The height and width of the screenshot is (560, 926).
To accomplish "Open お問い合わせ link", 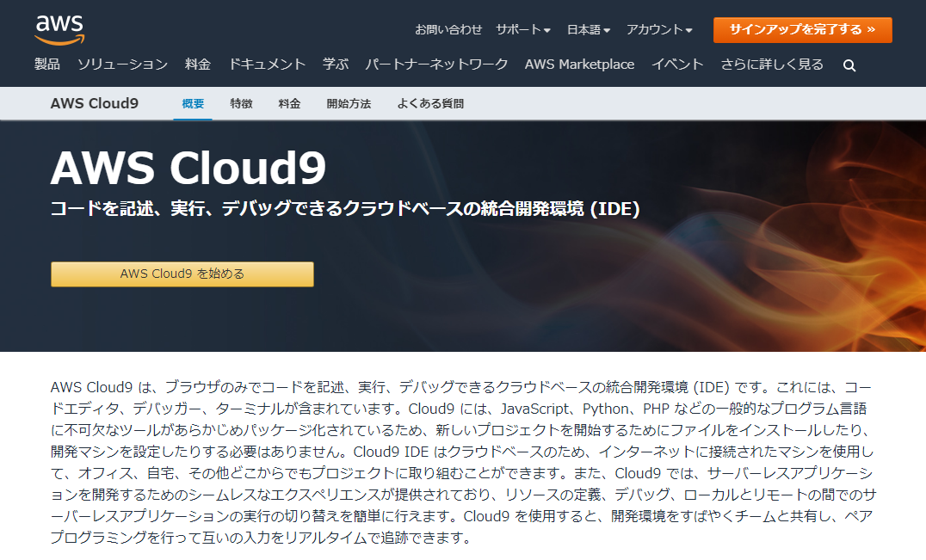I will 448,29.
